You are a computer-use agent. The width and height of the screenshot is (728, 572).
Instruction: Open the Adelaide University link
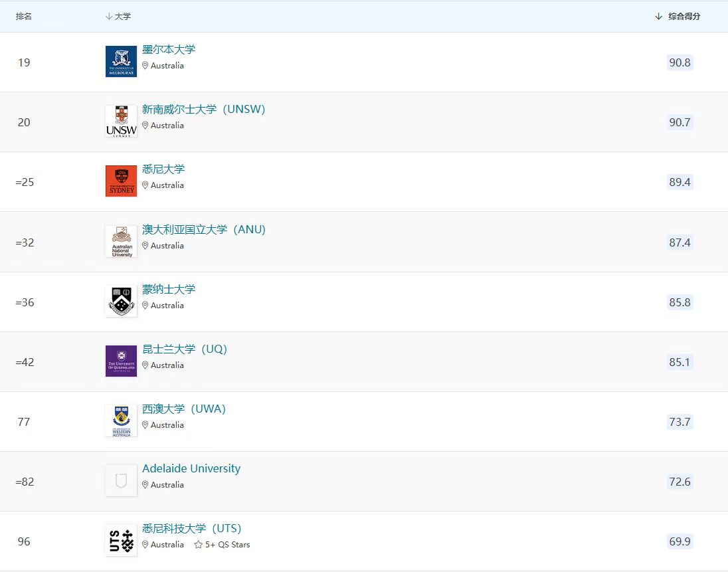tap(191, 469)
